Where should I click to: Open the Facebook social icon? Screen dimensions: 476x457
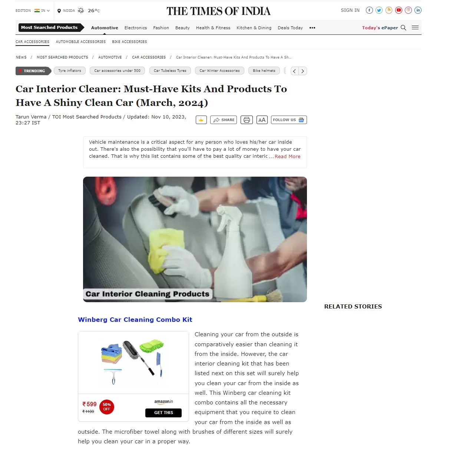pos(369,10)
